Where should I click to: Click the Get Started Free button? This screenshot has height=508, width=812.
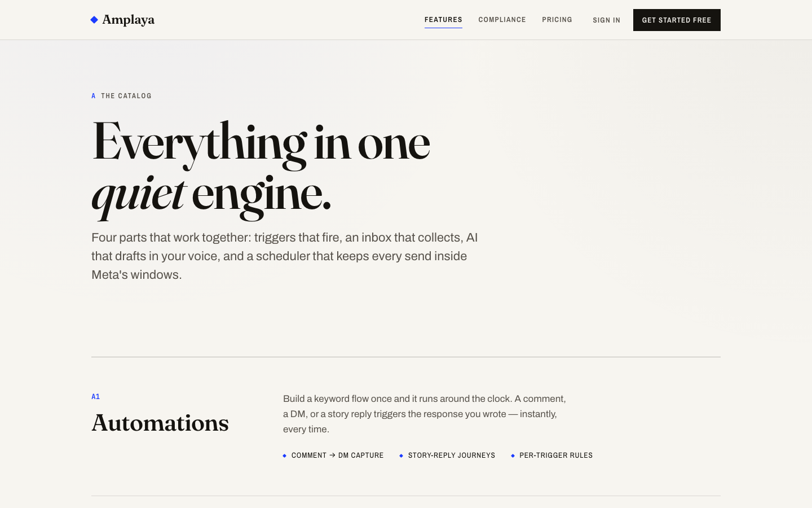[677, 20]
